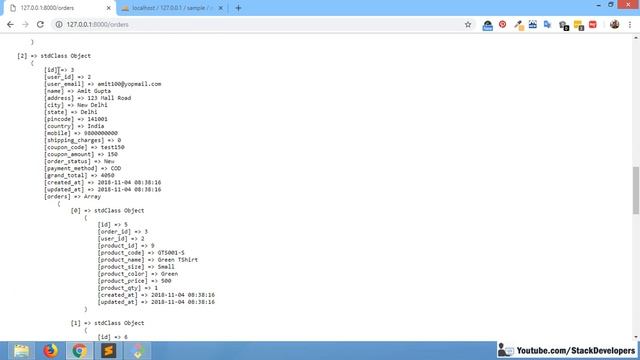This screenshot has width=640, height=360.
Task: Click the '[0] => stdClass Object' line
Action: [107, 211]
